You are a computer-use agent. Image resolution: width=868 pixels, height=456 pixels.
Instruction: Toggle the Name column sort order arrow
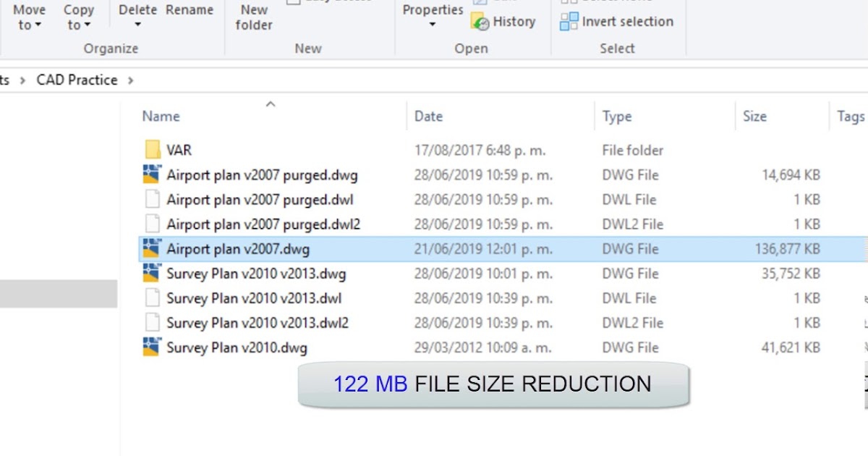pyautogui.click(x=270, y=105)
